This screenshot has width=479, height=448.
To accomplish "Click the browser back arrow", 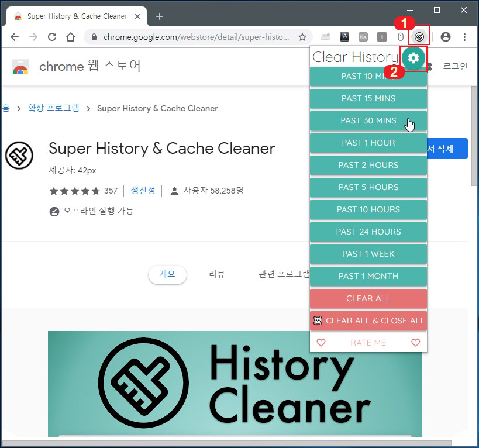I will coord(15,37).
